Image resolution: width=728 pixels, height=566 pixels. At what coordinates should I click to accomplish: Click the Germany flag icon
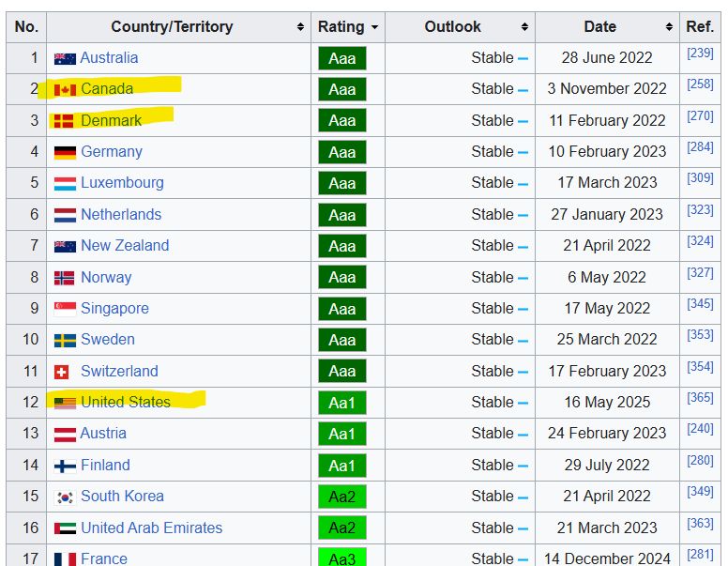pos(65,153)
